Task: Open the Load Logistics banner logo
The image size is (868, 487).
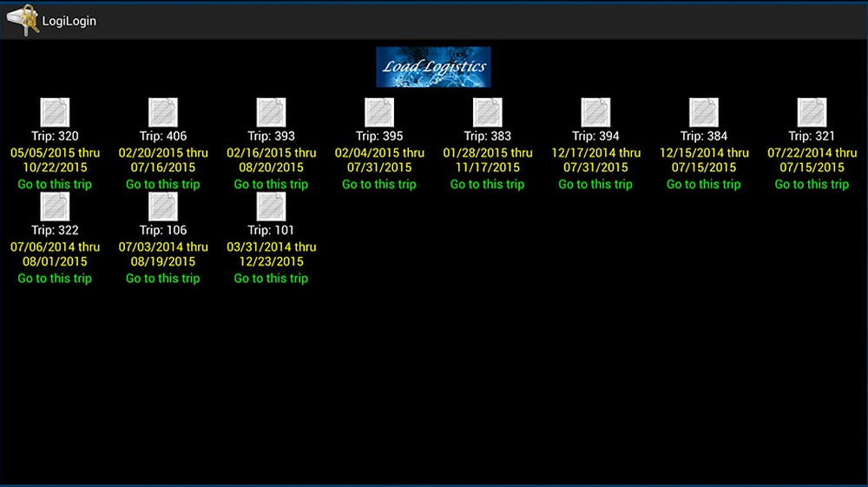Action: [x=433, y=67]
